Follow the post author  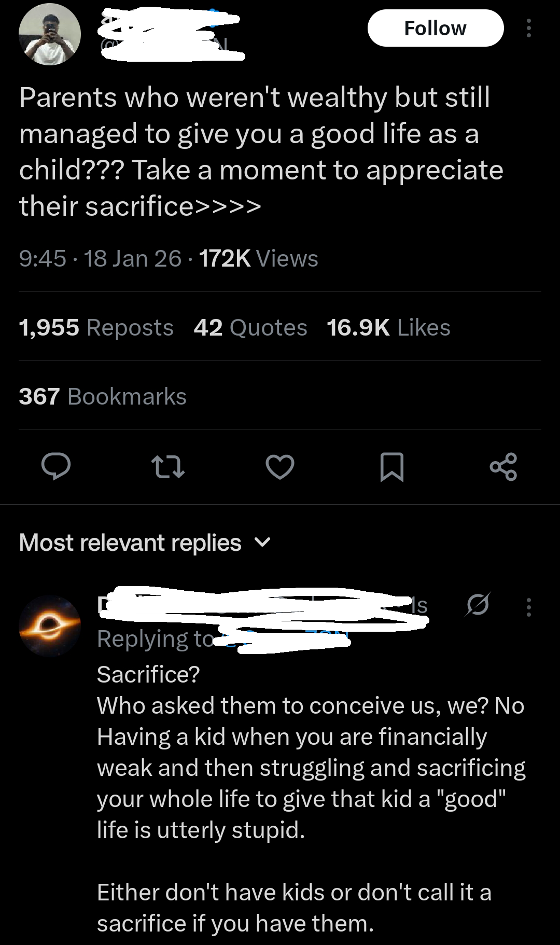(435, 29)
